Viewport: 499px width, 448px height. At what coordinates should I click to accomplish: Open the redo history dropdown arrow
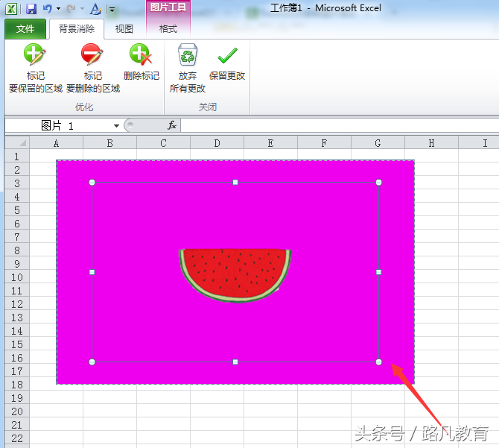(82, 9)
